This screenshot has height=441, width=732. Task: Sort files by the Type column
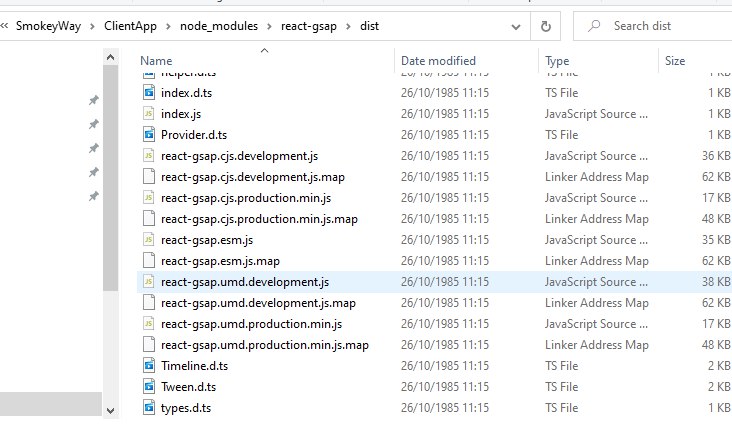point(557,61)
